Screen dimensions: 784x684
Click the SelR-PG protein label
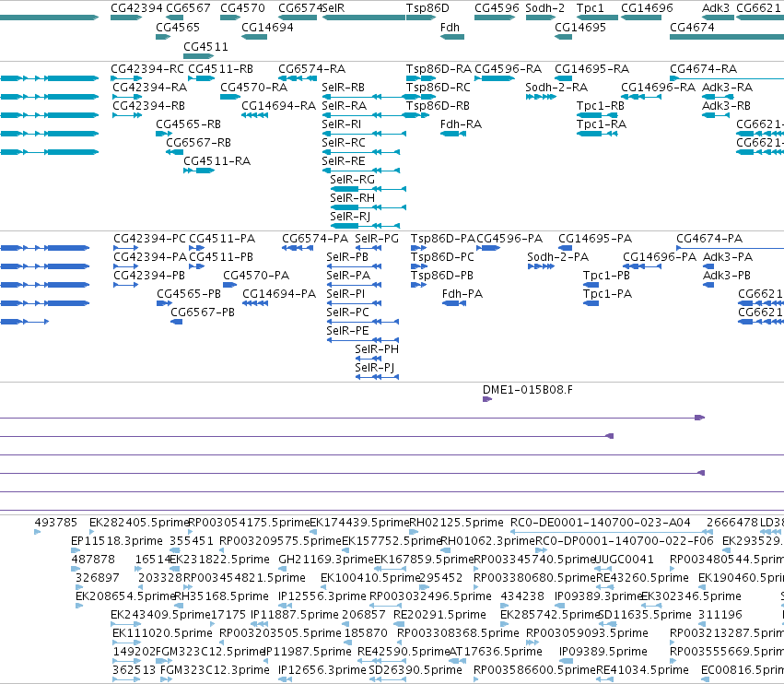tap(377, 239)
